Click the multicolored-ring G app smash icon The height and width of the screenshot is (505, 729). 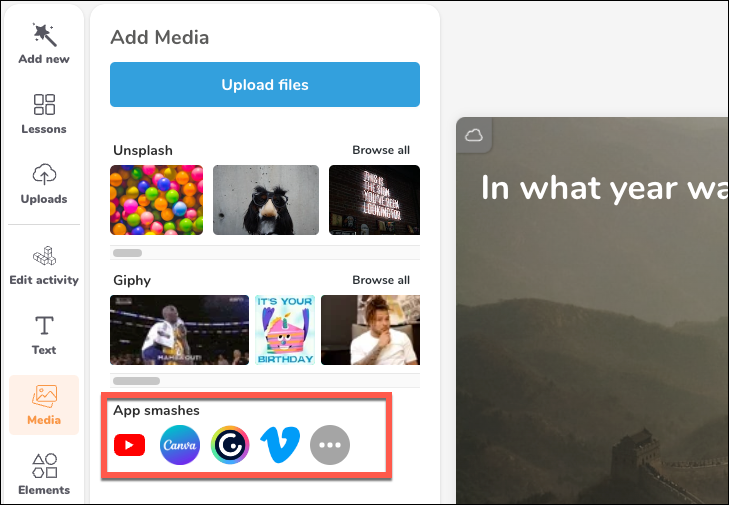pyautogui.click(x=230, y=445)
